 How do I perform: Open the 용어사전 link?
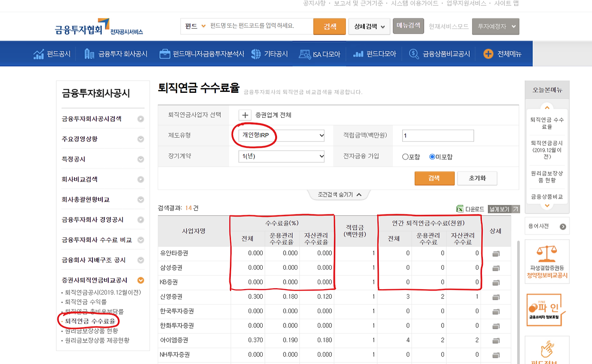[547, 226]
